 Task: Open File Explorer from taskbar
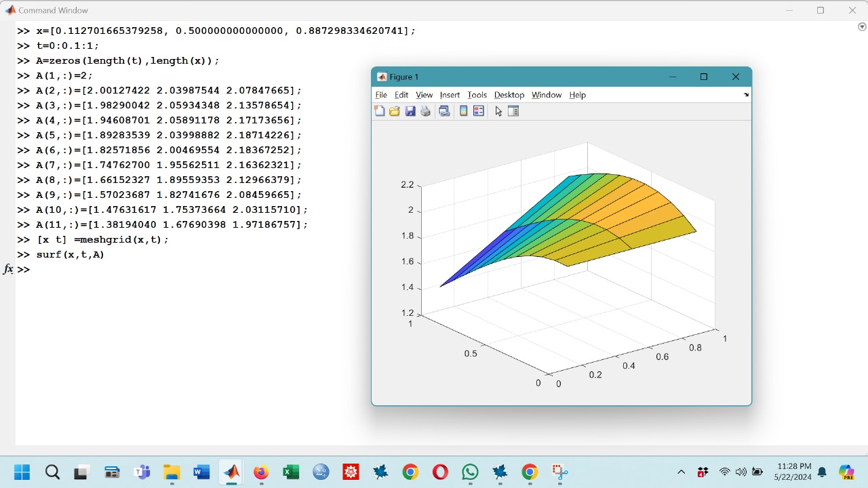pos(172,472)
